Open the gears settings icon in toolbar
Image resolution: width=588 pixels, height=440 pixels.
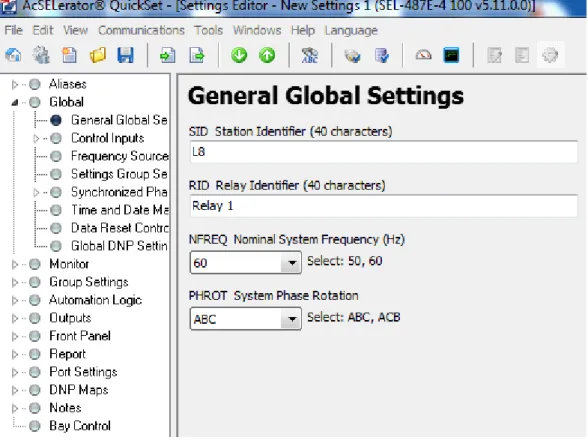pyautogui.click(x=41, y=56)
